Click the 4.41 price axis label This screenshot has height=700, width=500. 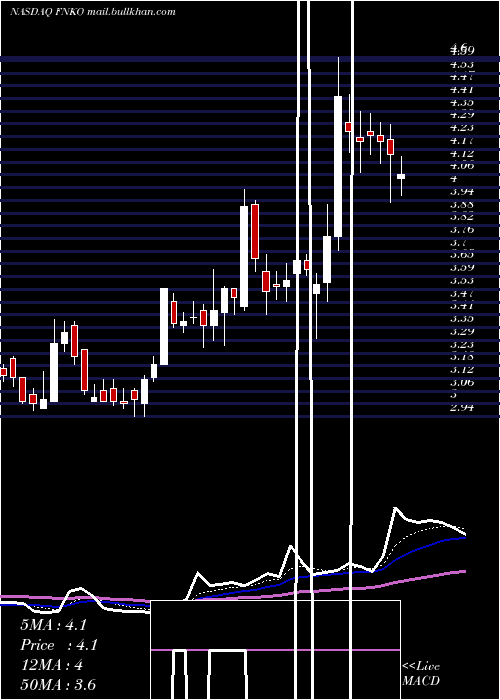pos(462,89)
